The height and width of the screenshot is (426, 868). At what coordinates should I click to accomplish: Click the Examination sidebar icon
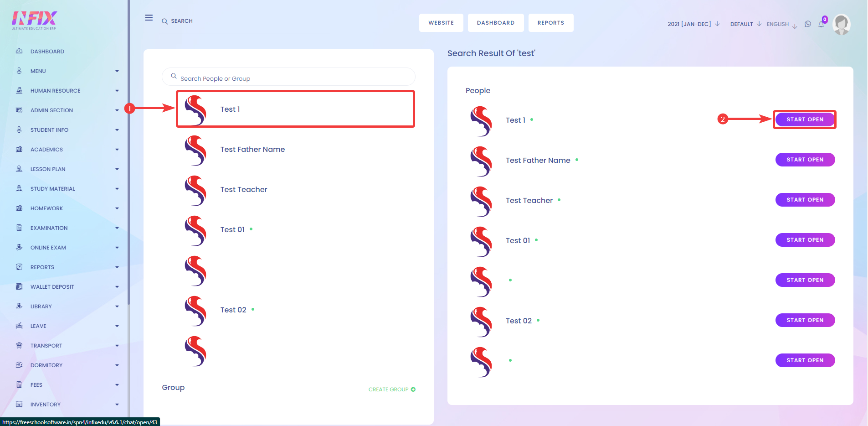coord(20,228)
